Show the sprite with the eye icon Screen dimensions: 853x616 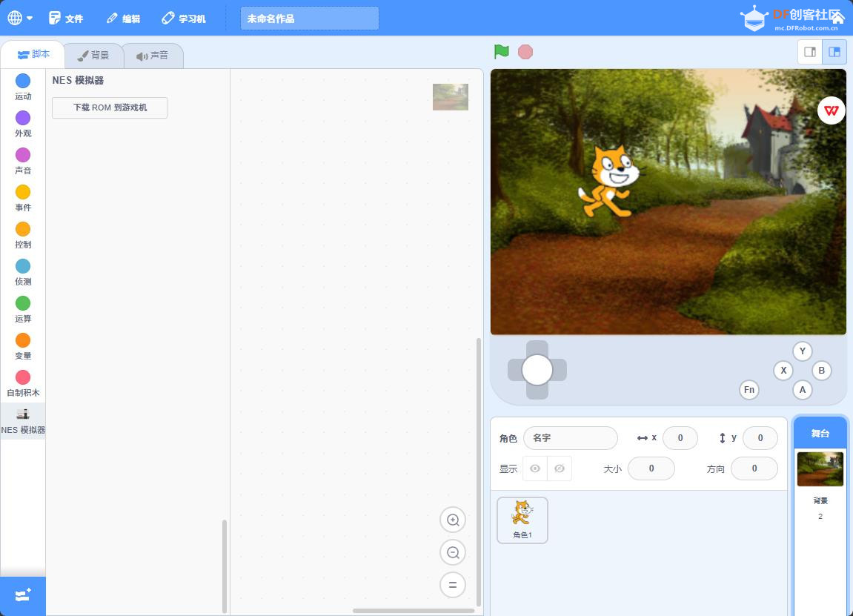click(x=535, y=468)
